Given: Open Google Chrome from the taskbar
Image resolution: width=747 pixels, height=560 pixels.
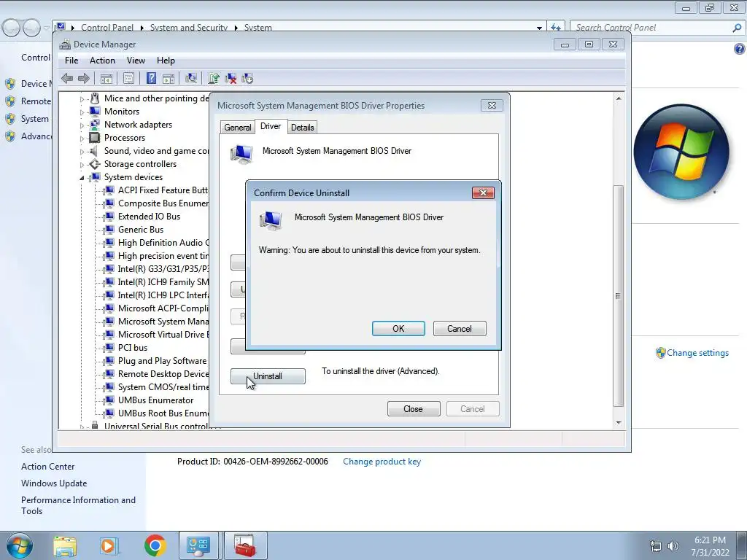Looking at the screenshot, I should point(155,545).
